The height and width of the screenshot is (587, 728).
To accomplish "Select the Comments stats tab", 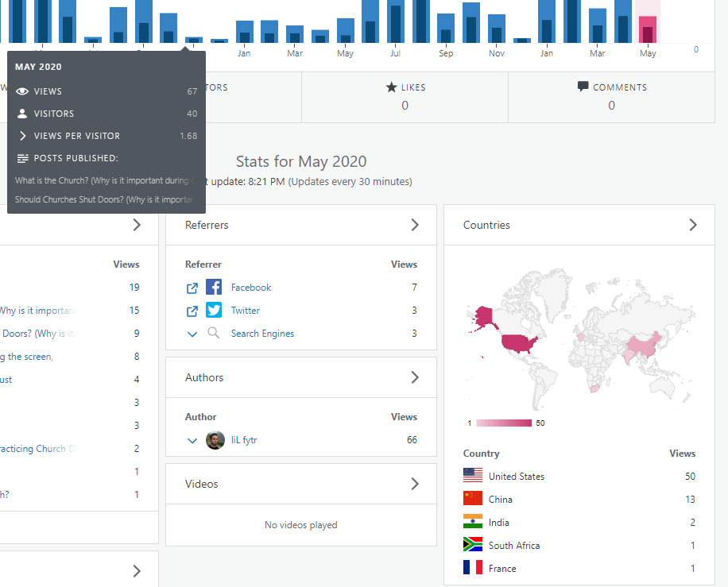I will click(611, 96).
